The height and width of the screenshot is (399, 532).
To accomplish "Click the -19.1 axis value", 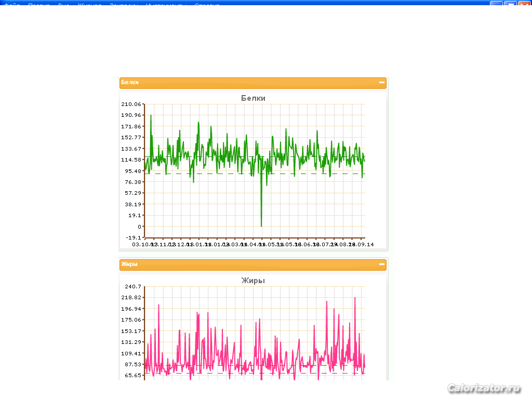I will tap(134, 237).
